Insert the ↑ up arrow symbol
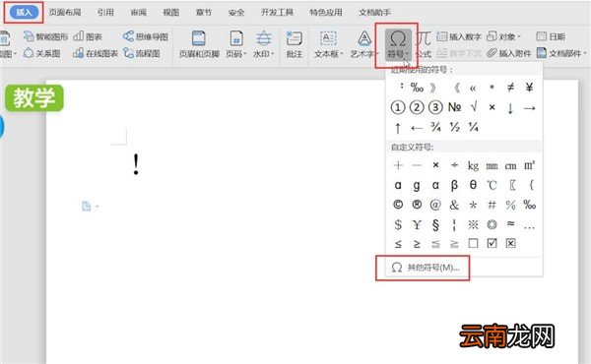591x364 pixels. click(398, 128)
